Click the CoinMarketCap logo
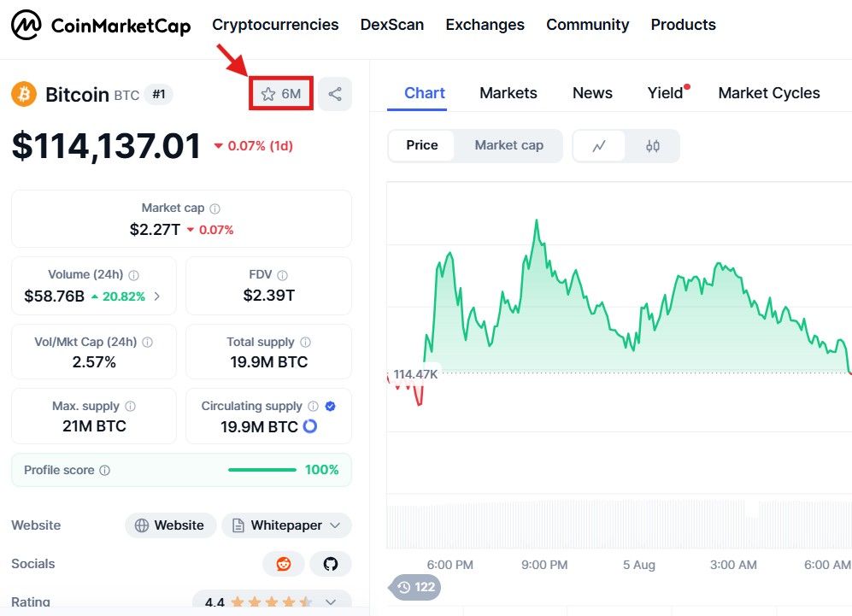The width and height of the screenshot is (852, 616). point(100,26)
